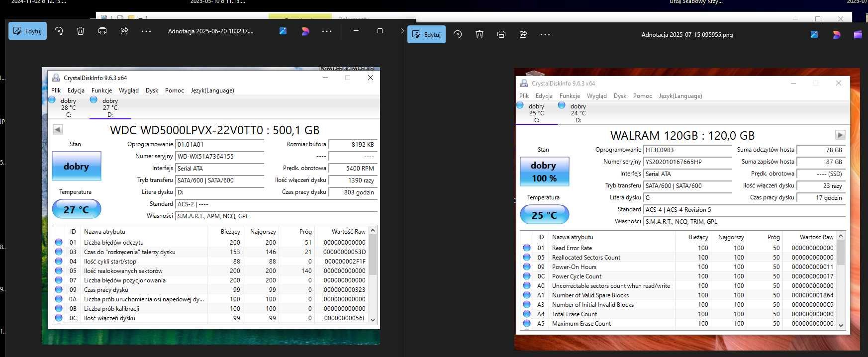This screenshot has width=868, height=357.
Task: Open Plik menu in WDC CrystalDiskInfo window
Action: tap(56, 90)
